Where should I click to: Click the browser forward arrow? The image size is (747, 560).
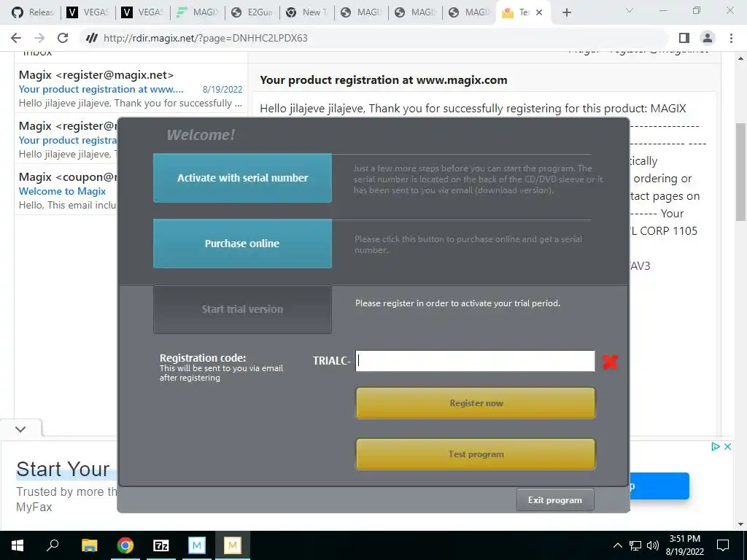tap(39, 38)
